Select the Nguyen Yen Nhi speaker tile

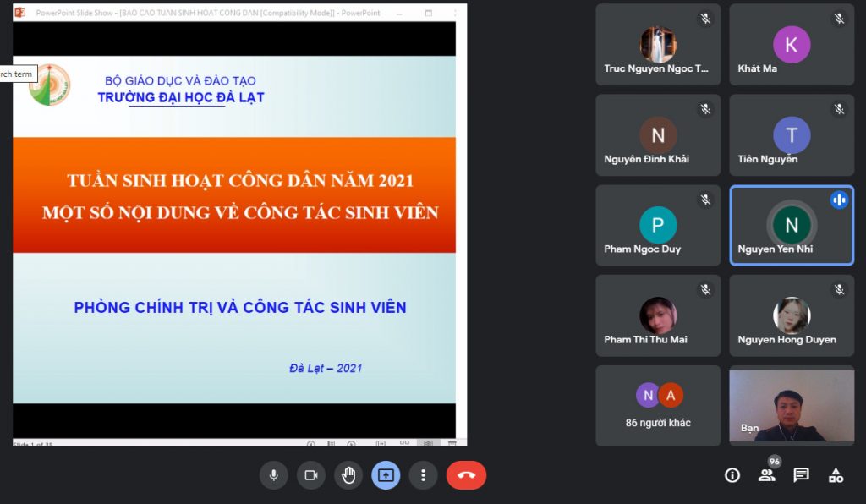pyautogui.click(x=792, y=226)
